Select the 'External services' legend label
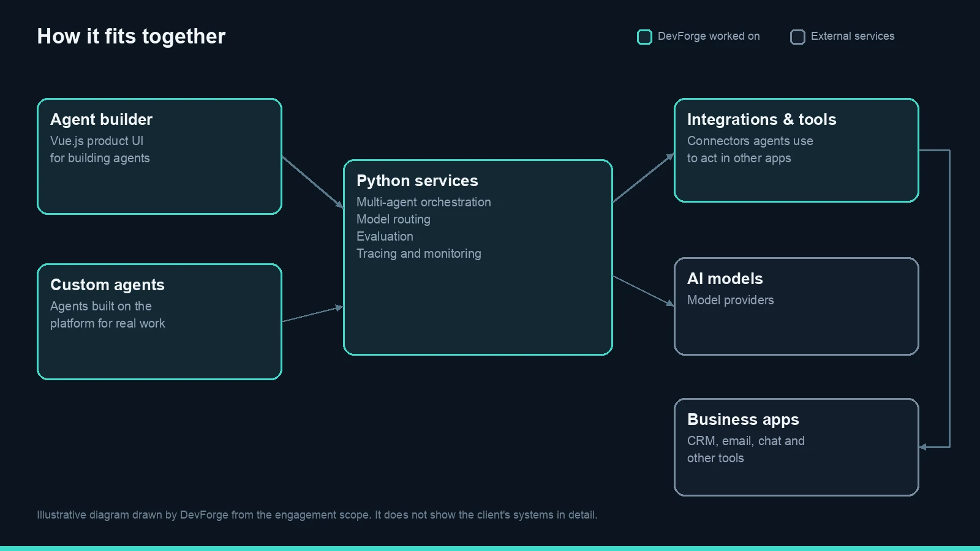This screenshot has height=551, width=980. [x=853, y=36]
